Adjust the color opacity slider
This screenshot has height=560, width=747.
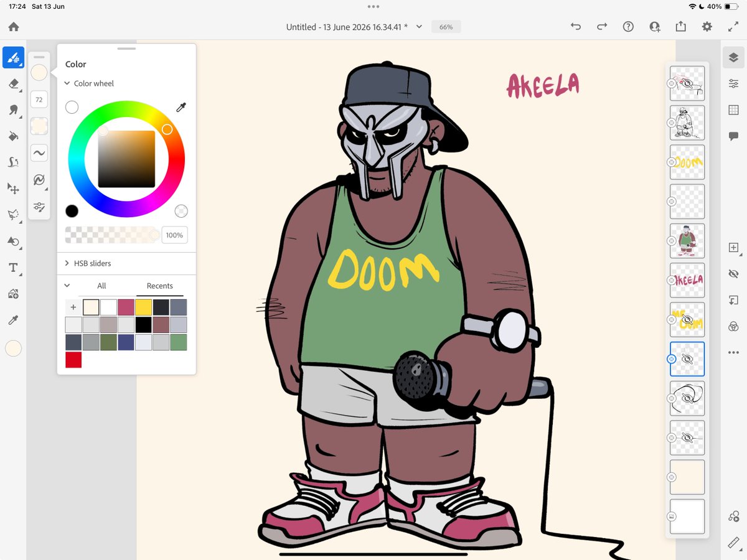click(x=112, y=235)
